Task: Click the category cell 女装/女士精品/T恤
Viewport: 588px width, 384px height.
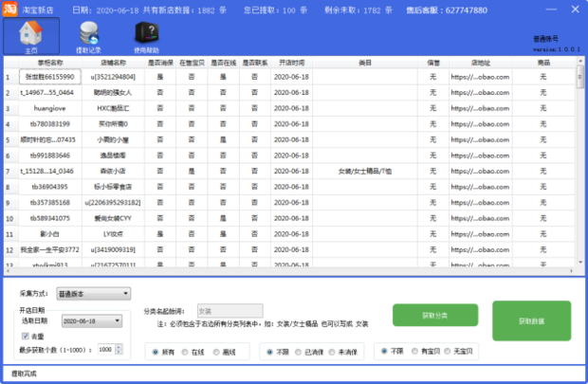Action: coord(365,172)
